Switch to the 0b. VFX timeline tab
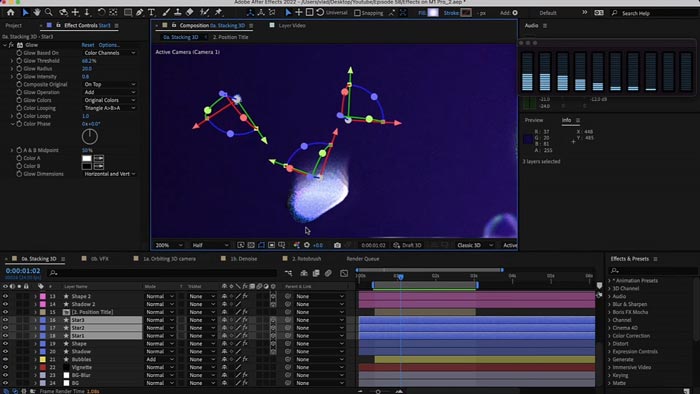The height and width of the screenshot is (394, 700). coord(100,259)
